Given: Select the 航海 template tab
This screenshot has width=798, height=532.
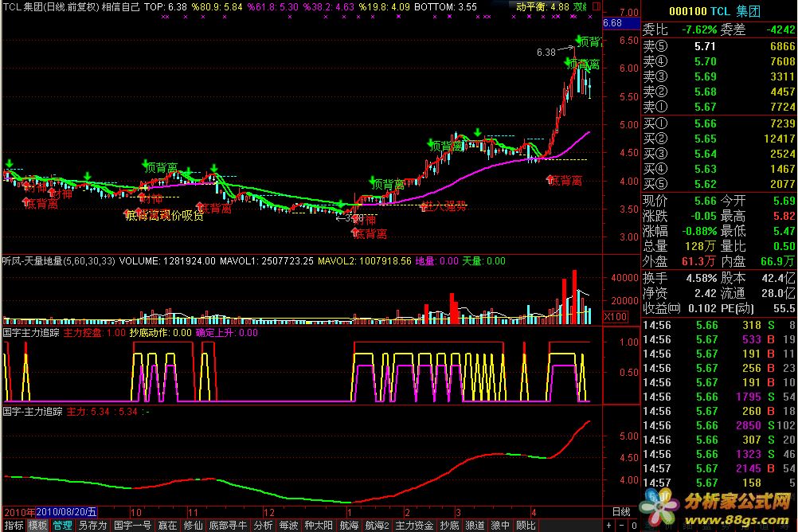Looking at the screenshot, I should coord(349,526).
